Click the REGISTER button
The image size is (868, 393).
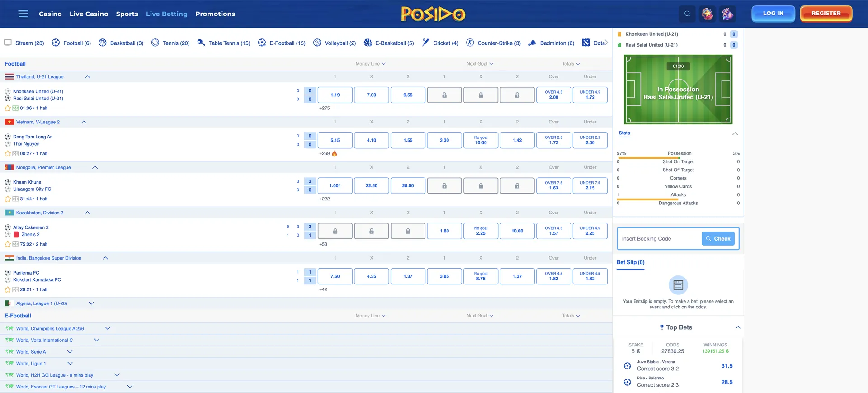pos(826,14)
